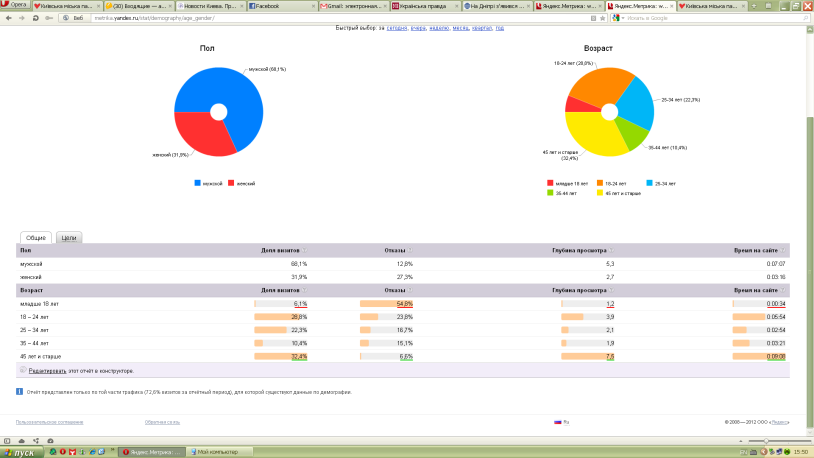Image resolution: width=814 pixels, height=458 pixels.
Task: Click the search magnifier icon in Google field
Action: (806, 18)
